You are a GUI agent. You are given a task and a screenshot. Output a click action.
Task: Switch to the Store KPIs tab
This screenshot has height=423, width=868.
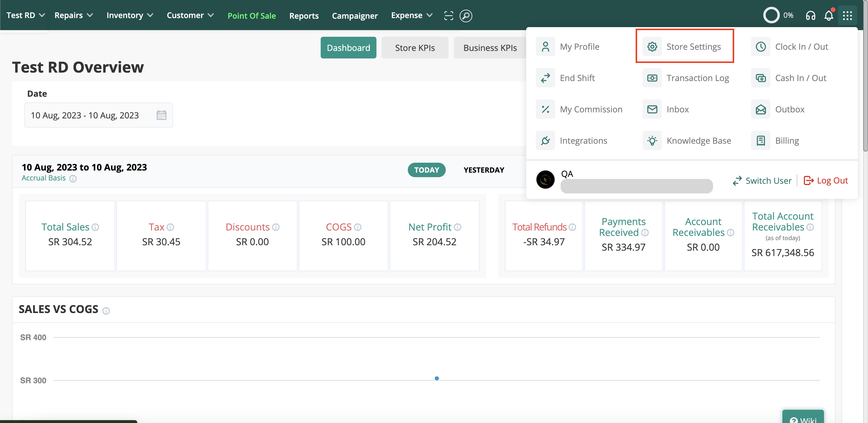pos(414,48)
